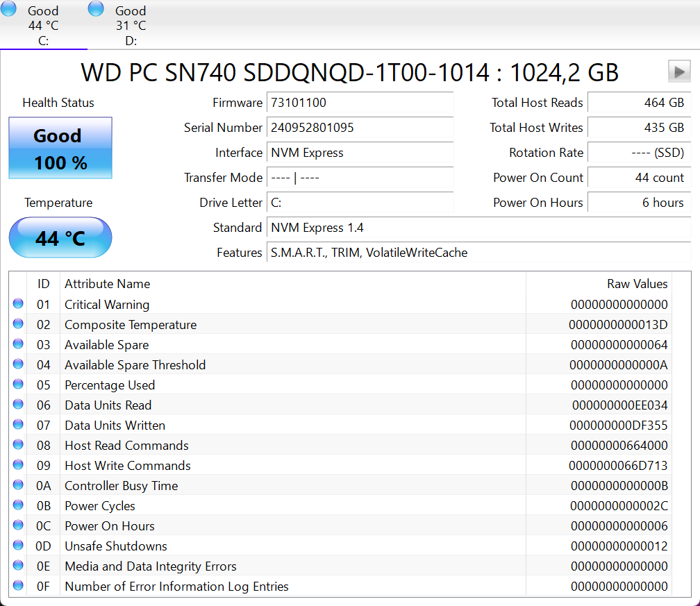700x606 pixels.
Task: Click the Firmware value field
Action: tap(360, 103)
